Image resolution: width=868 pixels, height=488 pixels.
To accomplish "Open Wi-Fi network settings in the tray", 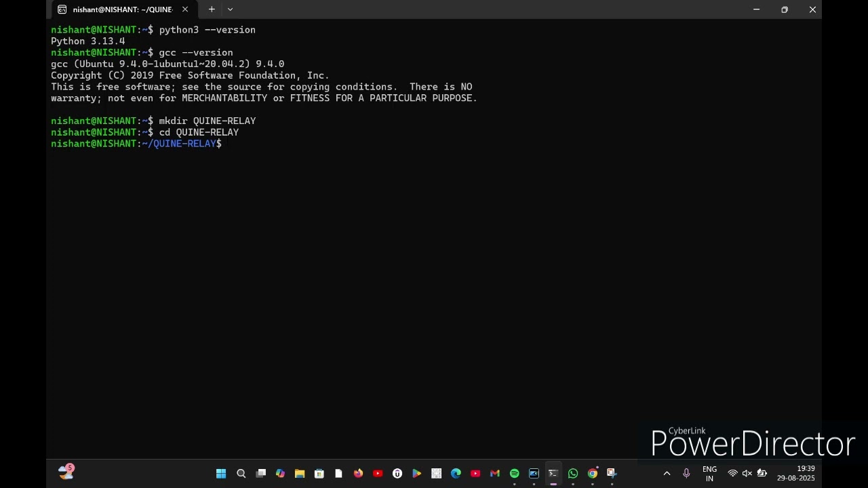I will [732, 473].
